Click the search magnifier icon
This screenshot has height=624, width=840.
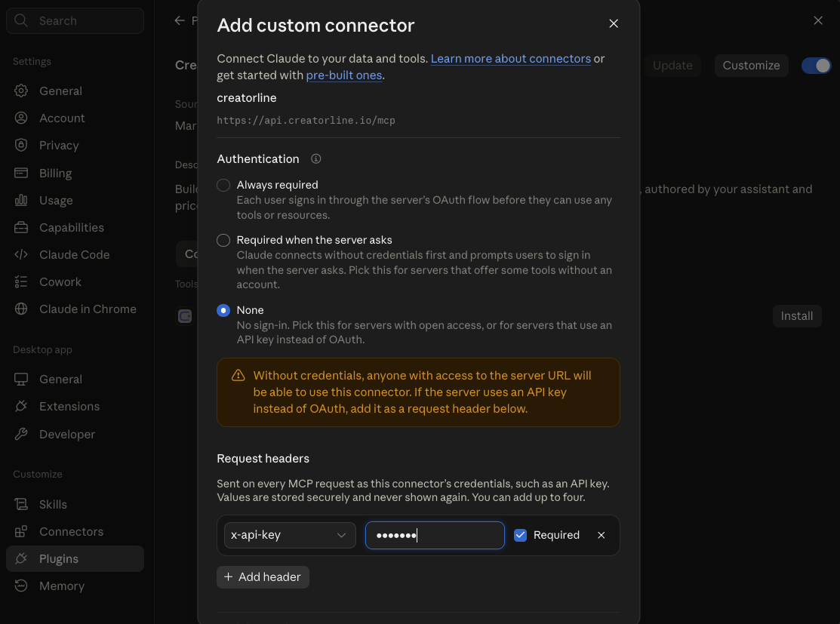21,20
